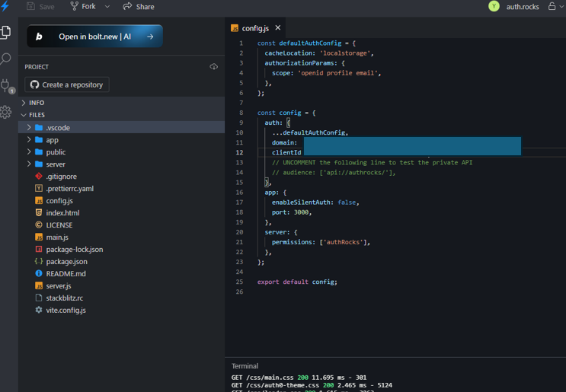
Task: Click the StackBlitz lightning bolt logo
Action: [x=5, y=6]
